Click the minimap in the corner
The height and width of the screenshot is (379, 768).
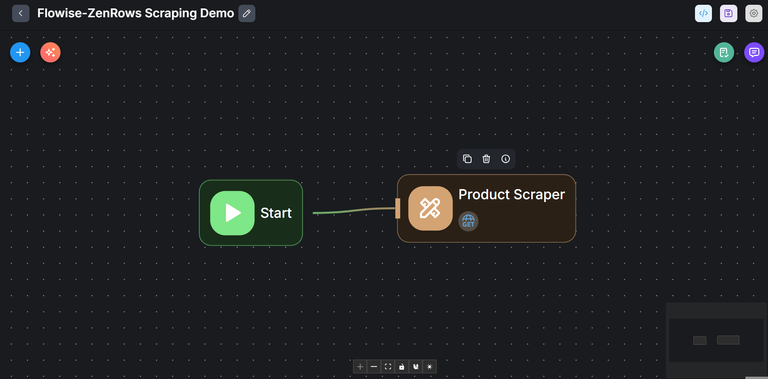click(717, 340)
